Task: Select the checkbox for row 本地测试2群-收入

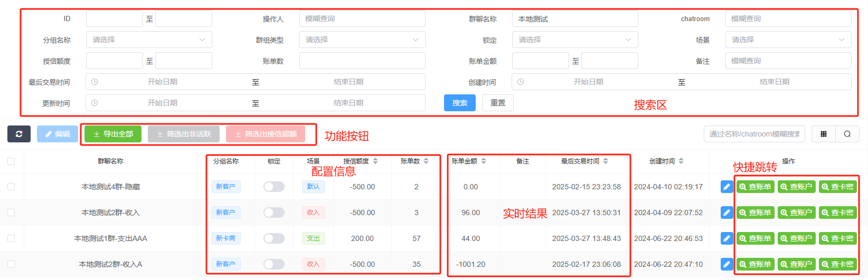Action: (x=11, y=213)
